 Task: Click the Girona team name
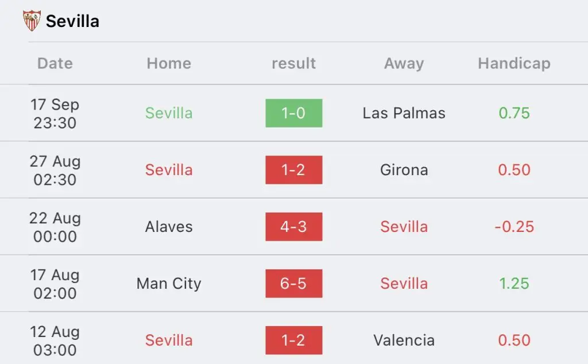(404, 170)
